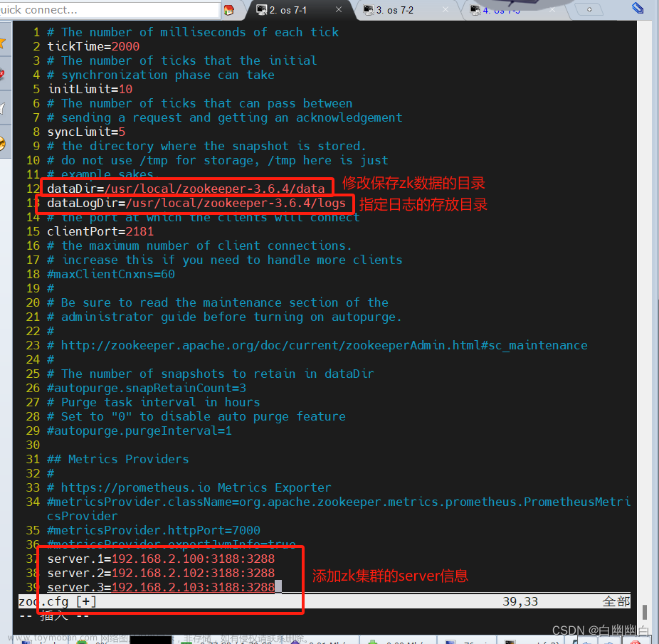
Task: Click '#metricsProvider.httpPort=7000' line
Action: [154, 531]
